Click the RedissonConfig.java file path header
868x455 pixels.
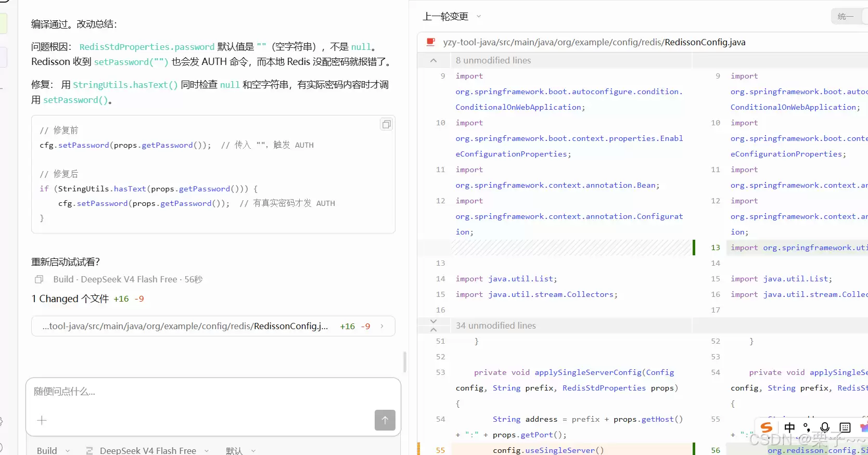click(x=594, y=42)
